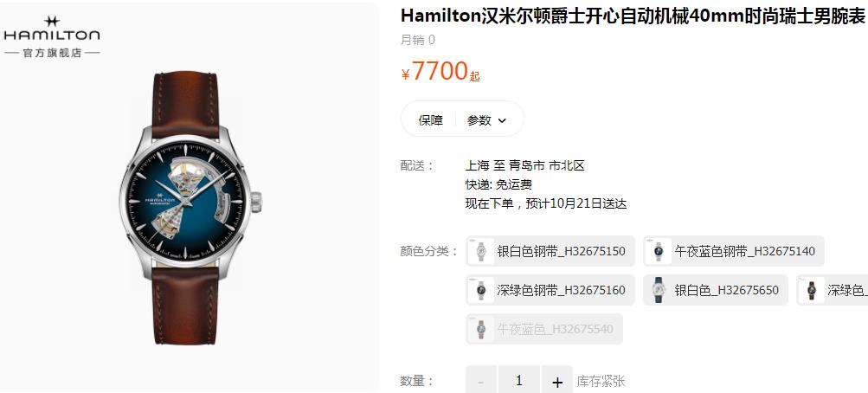Choose the 银白色_H32675650 color option
The image size is (868, 393).
pos(715,290)
